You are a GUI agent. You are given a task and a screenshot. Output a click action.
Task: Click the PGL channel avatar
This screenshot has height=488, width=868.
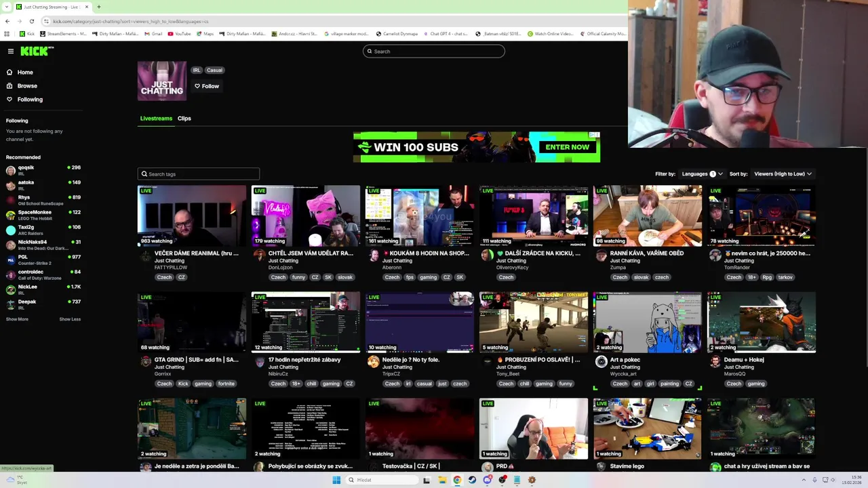tap(11, 260)
